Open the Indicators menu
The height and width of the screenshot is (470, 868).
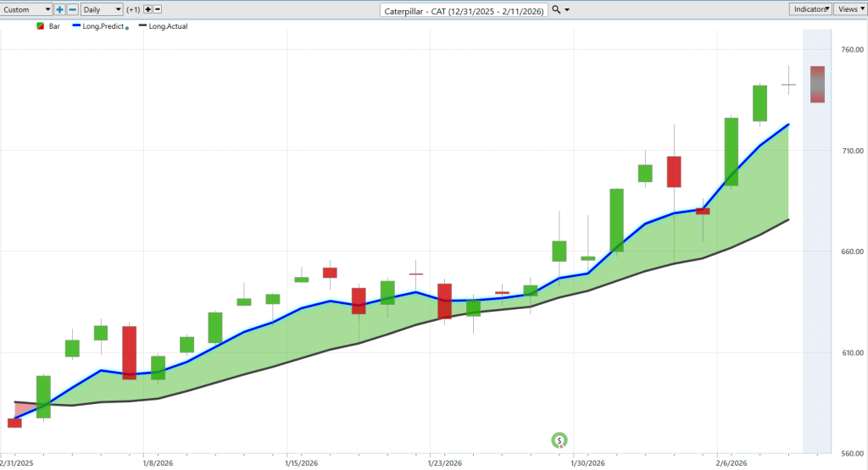(x=810, y=9)
